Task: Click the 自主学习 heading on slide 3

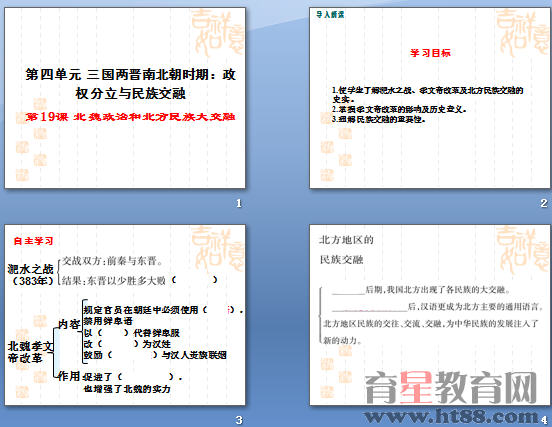Action: [33, 241]
